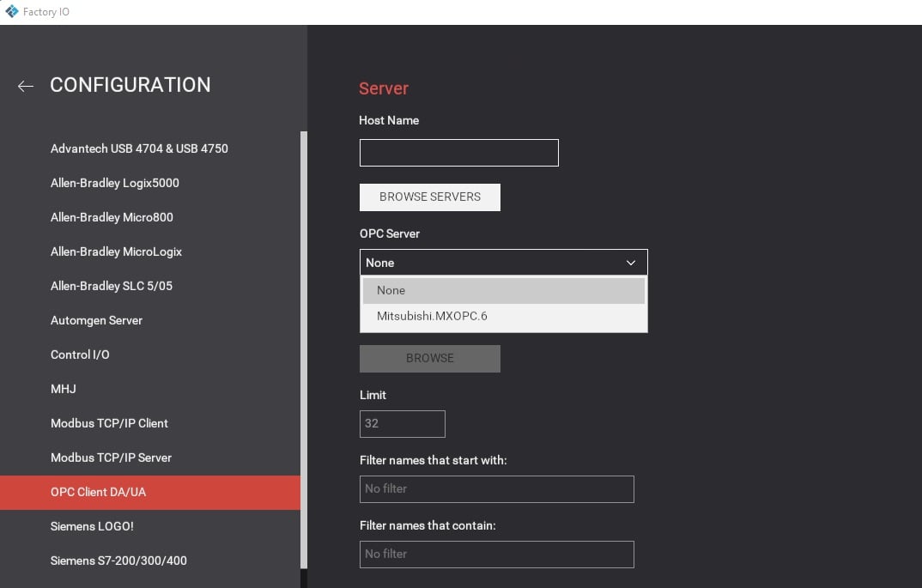Screen dimensions: 922x588
Task: Click the grayed-out BROWSE button
Action: coord(429,358)
